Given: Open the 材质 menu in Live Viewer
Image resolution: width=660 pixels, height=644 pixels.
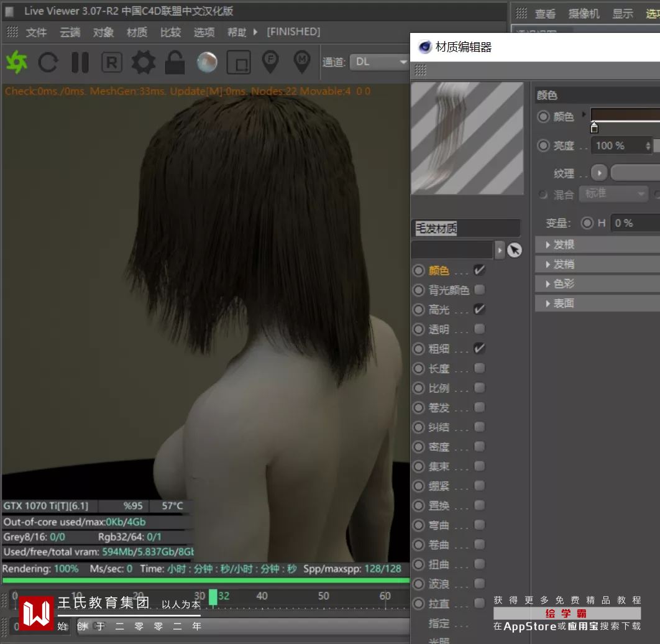Looking at the screenshot, I should [x=137, y=32].
